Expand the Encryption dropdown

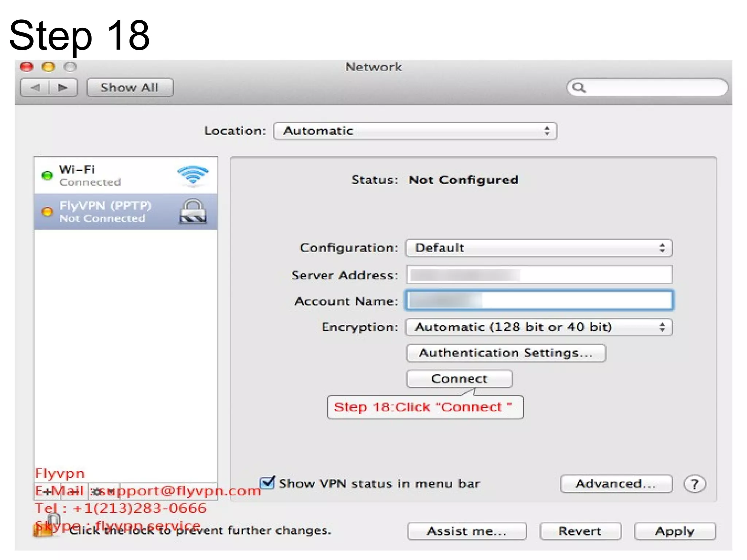pos(538,327)
